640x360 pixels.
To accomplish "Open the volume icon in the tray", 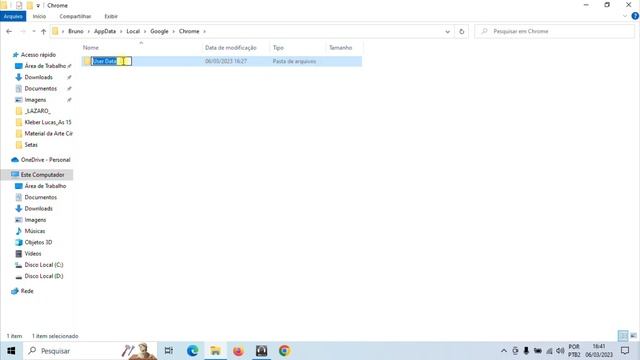I will (560, 351).
